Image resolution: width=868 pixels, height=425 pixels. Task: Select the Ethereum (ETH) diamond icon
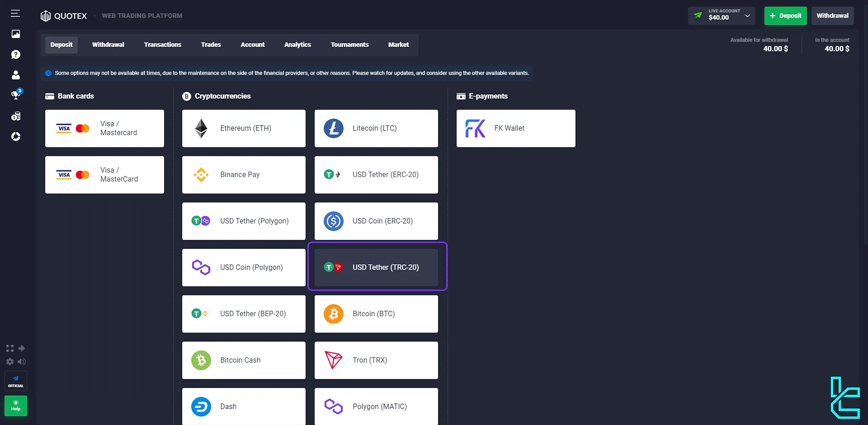[x=201, y=128]
